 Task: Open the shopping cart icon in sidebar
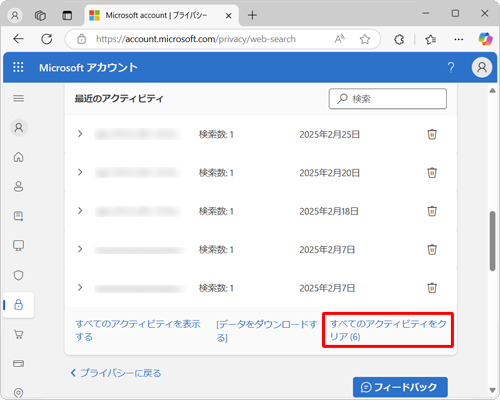coord(18,334)
